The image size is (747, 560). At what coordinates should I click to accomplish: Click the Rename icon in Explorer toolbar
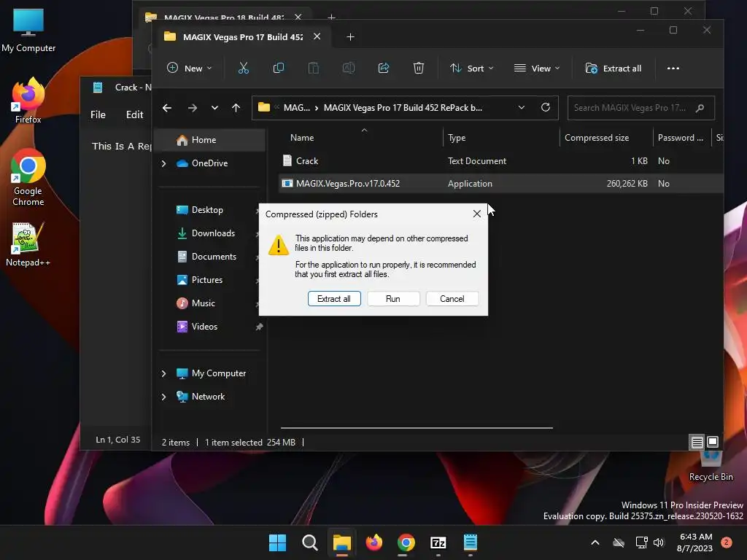[x=349, y=68]
